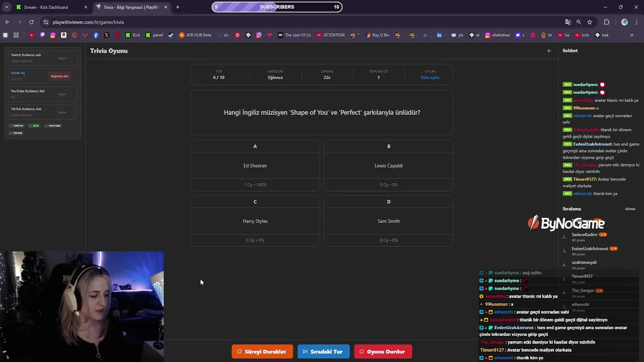Open the tab search dropdown
Image resolution: width=644 pixels, height=362 pixels.
(7, 7)
